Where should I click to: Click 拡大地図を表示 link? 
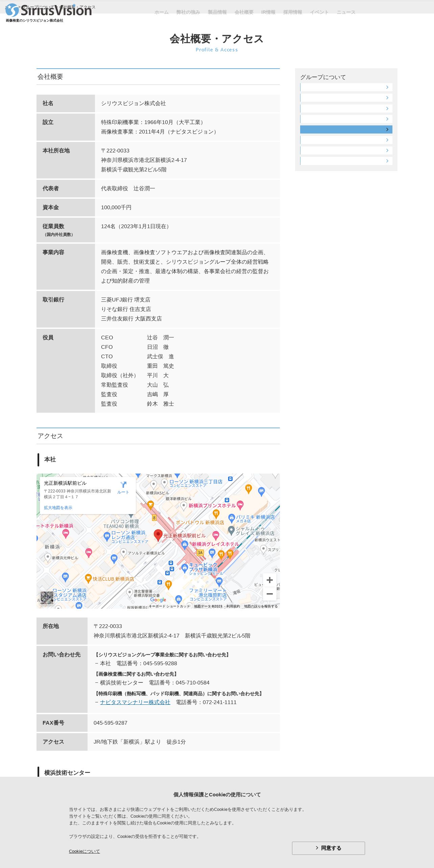[x=58, y=508]
